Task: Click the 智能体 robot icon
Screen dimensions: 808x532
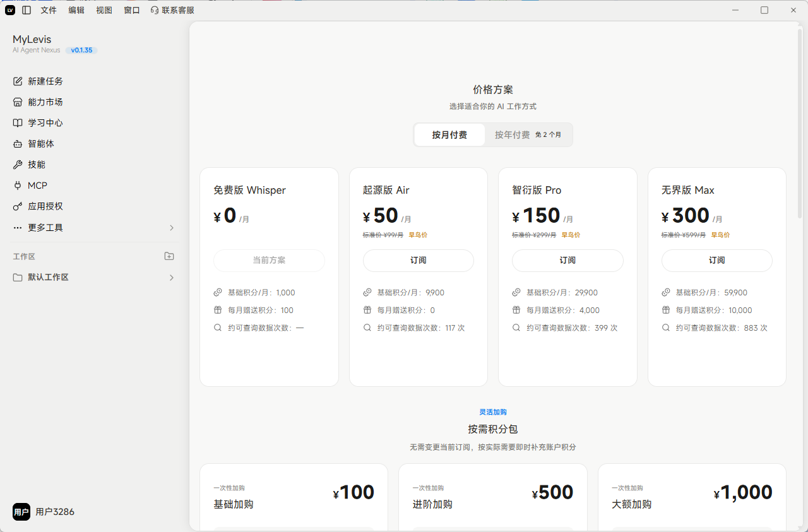Action: 18,144
